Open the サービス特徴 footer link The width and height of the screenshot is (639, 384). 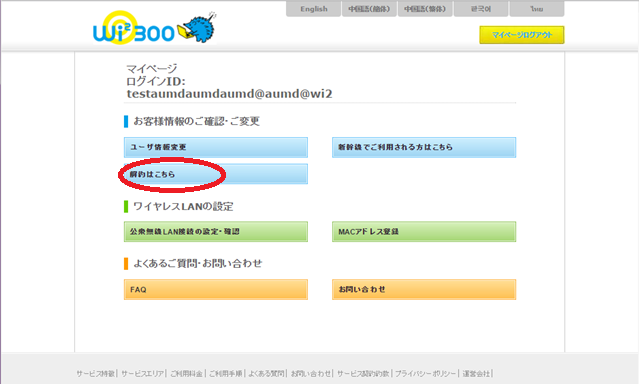(x=96, y=373)
